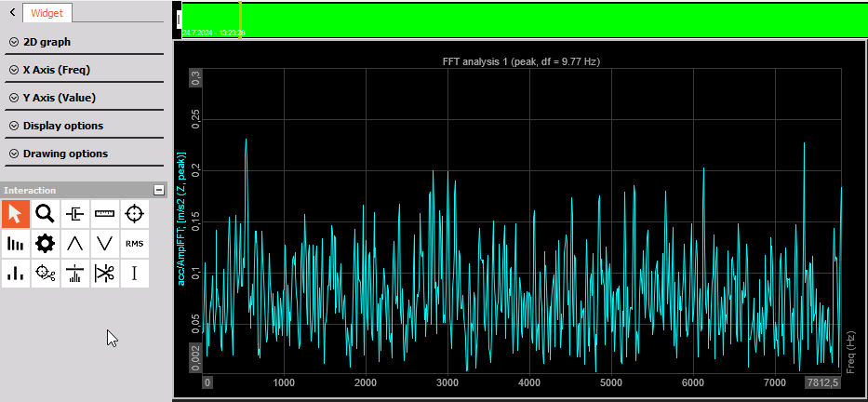This screenshot has height=402, width=868.
Task: Click the acc/AmplFFT Y axis channel label
Action: (181, 219)
